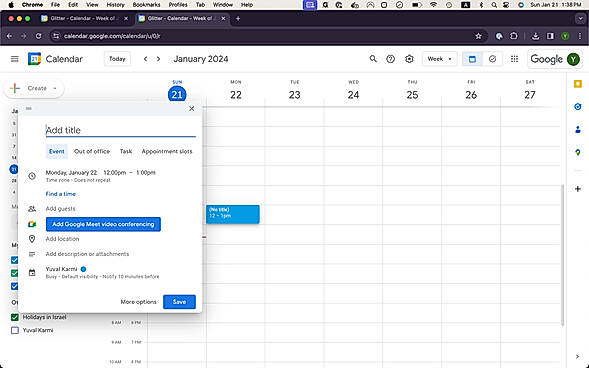Viewport: 589px width, 368px height.
Task: Open Google Maps side panel icon
Action: coord(578,152)
